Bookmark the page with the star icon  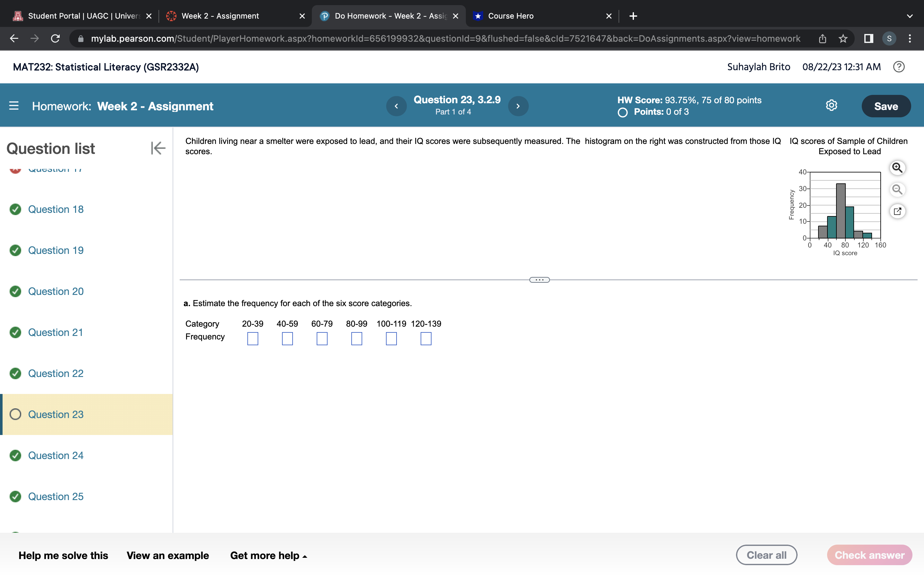tap(843, 38)
